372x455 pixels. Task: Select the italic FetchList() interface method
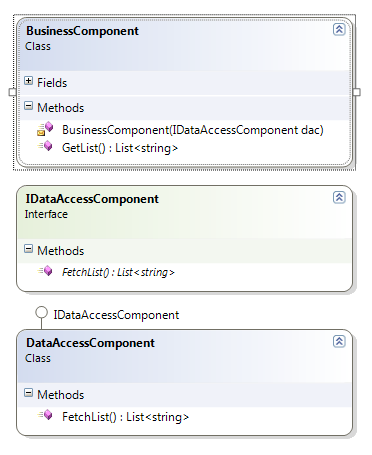tap(118, 272)
